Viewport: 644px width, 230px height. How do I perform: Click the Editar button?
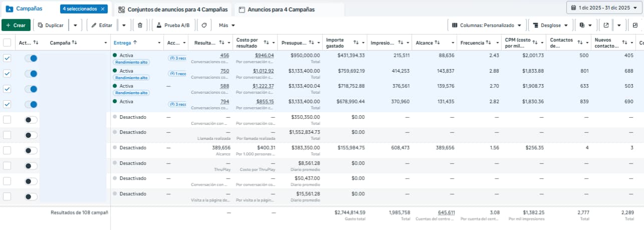pyautogui.click(x=102, y=25)
